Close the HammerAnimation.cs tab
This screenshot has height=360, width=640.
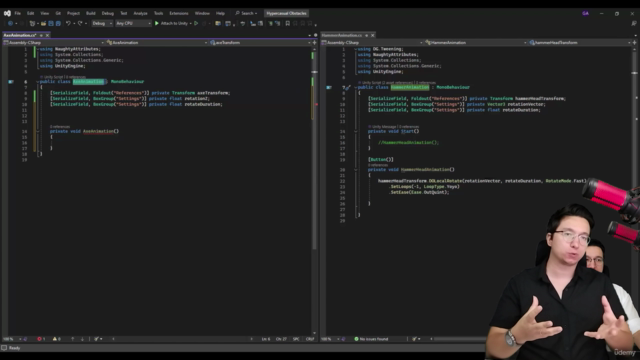coord(372,36)
